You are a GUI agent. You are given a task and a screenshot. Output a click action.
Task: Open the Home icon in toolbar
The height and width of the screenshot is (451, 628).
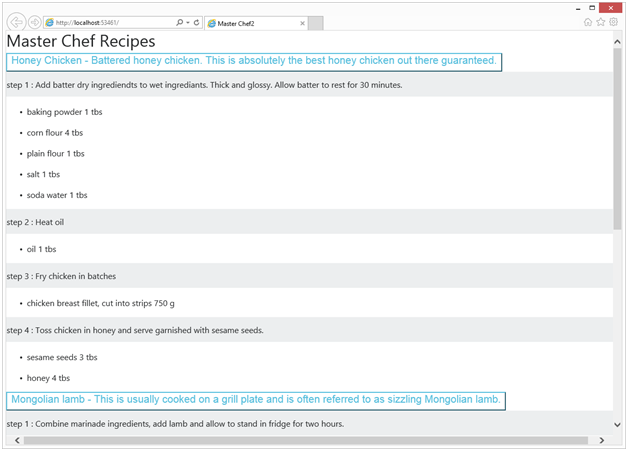click(588, 22)
